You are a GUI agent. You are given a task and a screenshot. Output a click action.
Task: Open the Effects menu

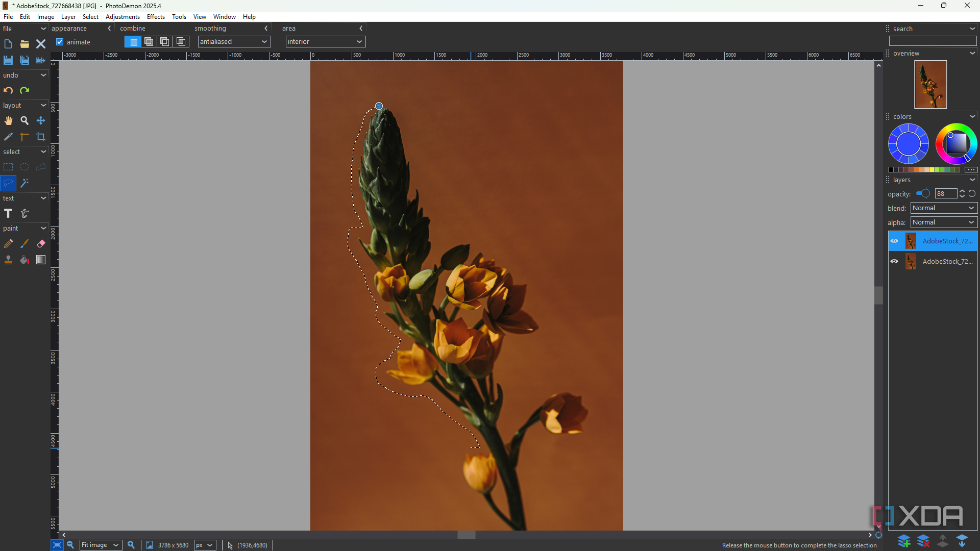click(156, 17)
